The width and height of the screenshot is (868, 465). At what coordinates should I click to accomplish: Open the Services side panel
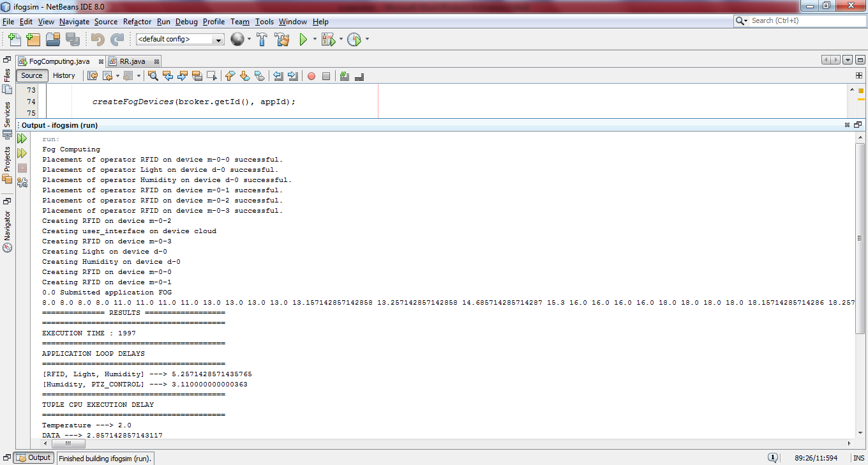[7, 120]
